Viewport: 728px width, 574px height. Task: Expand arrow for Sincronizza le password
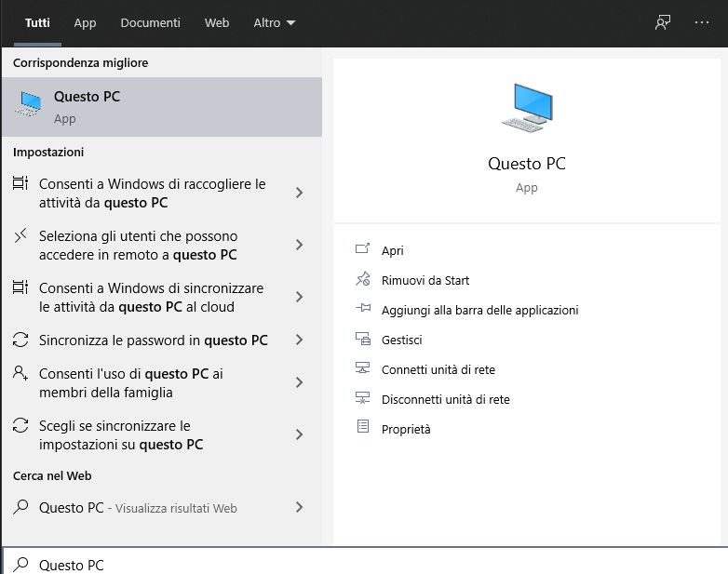tap(299, 340)
